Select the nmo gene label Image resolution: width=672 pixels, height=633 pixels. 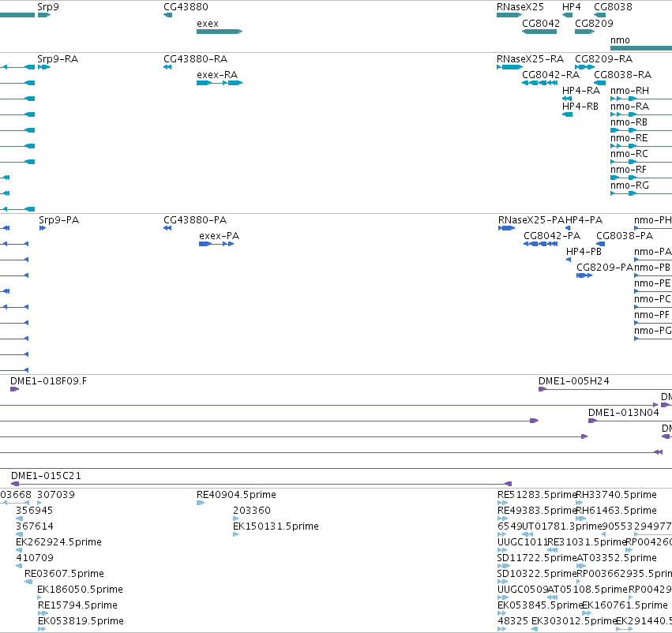(x=620, y=40)
